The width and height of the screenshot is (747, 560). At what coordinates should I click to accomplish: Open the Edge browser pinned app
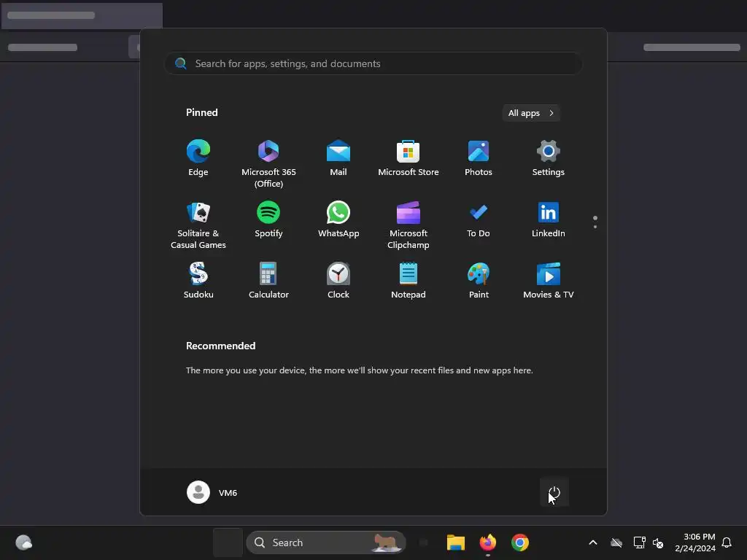pos(198,158)
